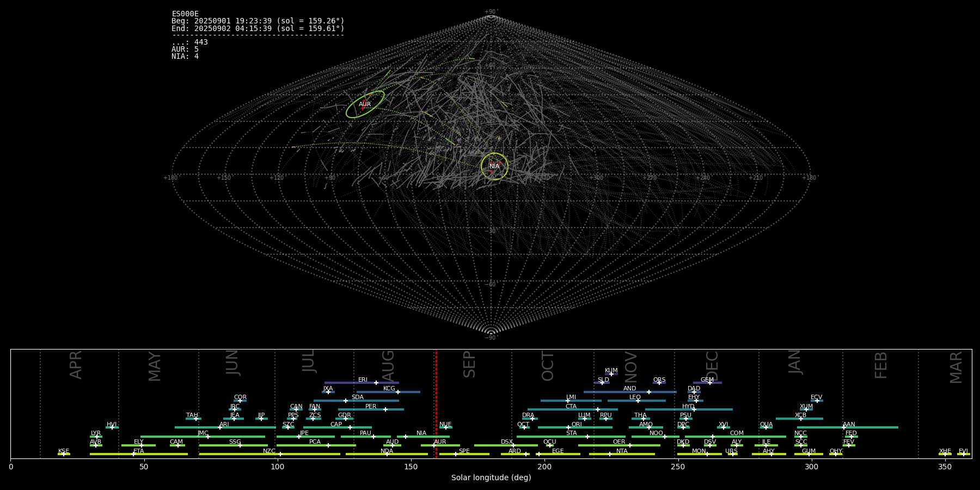
Task: Click the KUM shower label
Action: pyautogui.click(x=611, y=371)
